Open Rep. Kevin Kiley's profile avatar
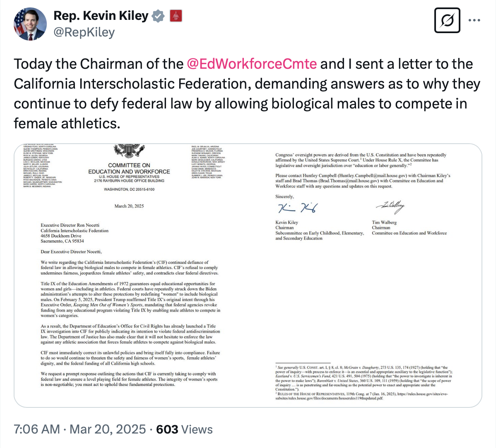 tap(30, 24)
